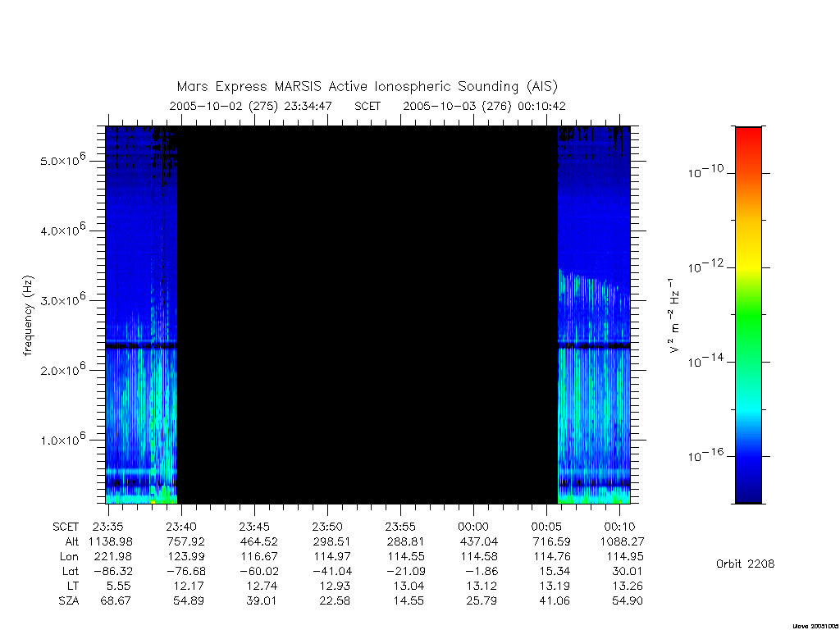Click the local time value '13.26'

[628, 586]
